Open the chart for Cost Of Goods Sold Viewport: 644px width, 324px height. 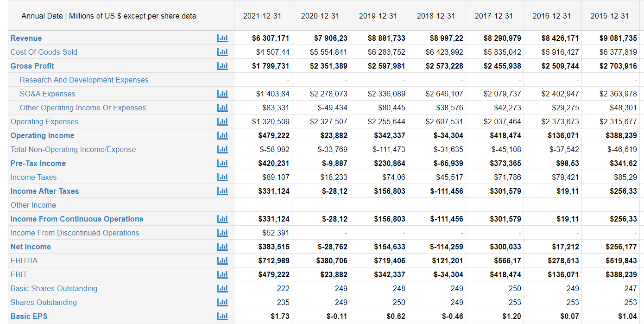tap(222, 52)
